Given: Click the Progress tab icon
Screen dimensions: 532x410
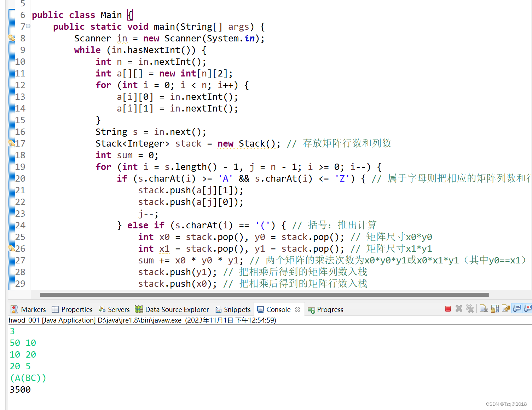Looking at the screenshot, I should click(311, 310).
